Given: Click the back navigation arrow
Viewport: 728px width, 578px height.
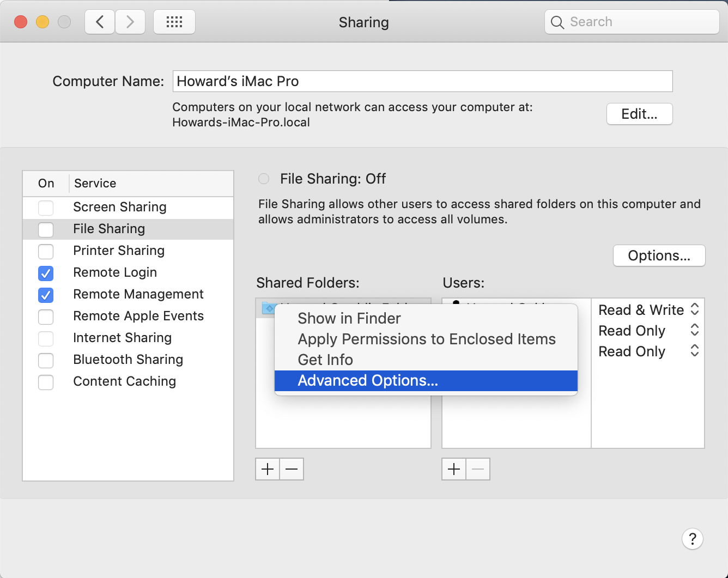Looking at the screenshot, I should coord(100,22).
